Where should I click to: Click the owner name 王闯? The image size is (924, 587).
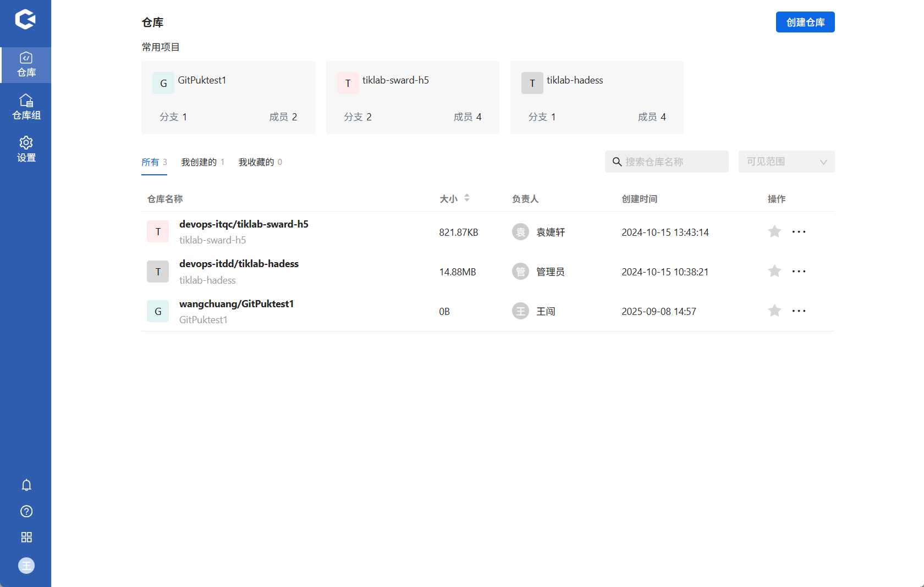pos(546,312)
